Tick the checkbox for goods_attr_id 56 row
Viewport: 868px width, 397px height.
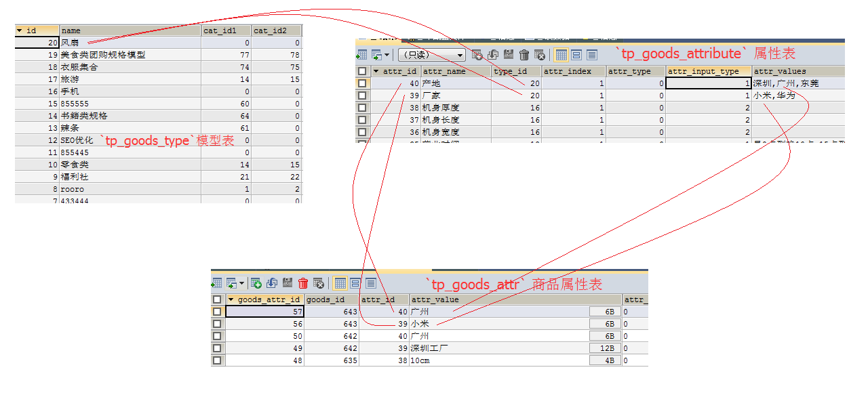(x=217, y=324)
